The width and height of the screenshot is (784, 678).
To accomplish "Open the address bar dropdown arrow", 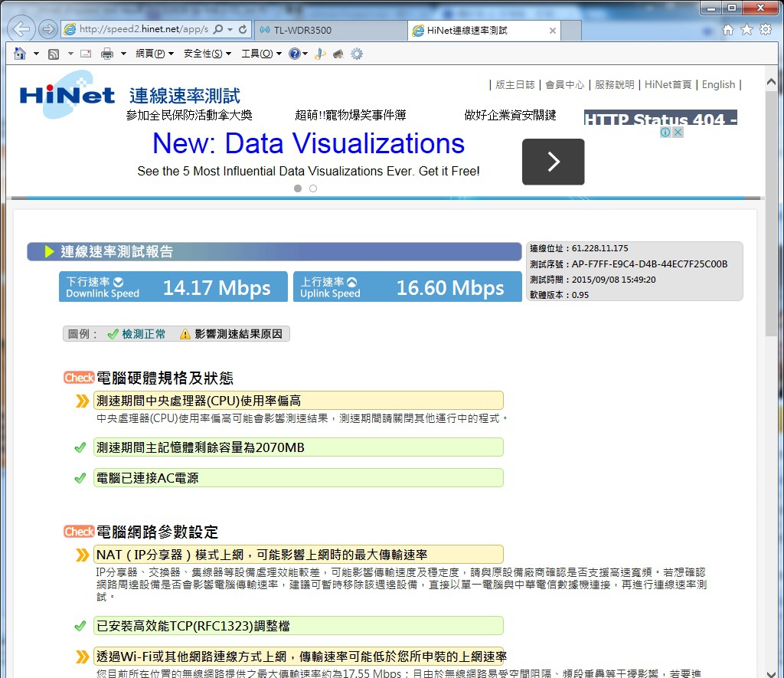I will click(x=230, y=30).
